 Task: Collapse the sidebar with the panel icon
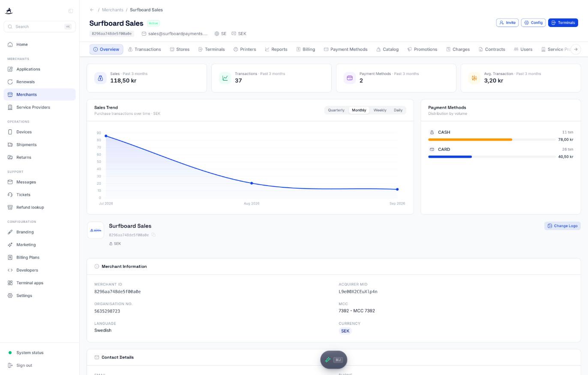[71, 11]
